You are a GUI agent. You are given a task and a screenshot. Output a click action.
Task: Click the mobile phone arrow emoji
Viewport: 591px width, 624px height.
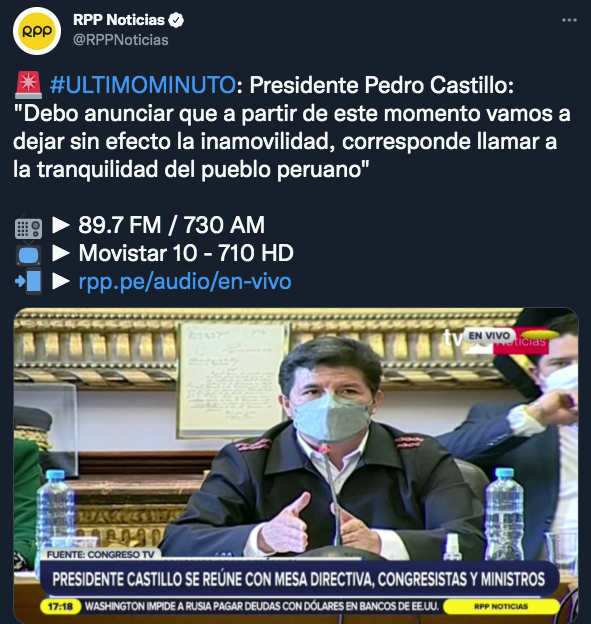coord(28,281)
